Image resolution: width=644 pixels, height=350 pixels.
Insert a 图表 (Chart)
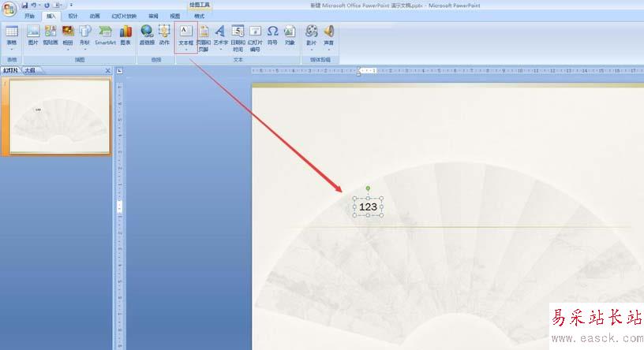click(x=125, y=35)
